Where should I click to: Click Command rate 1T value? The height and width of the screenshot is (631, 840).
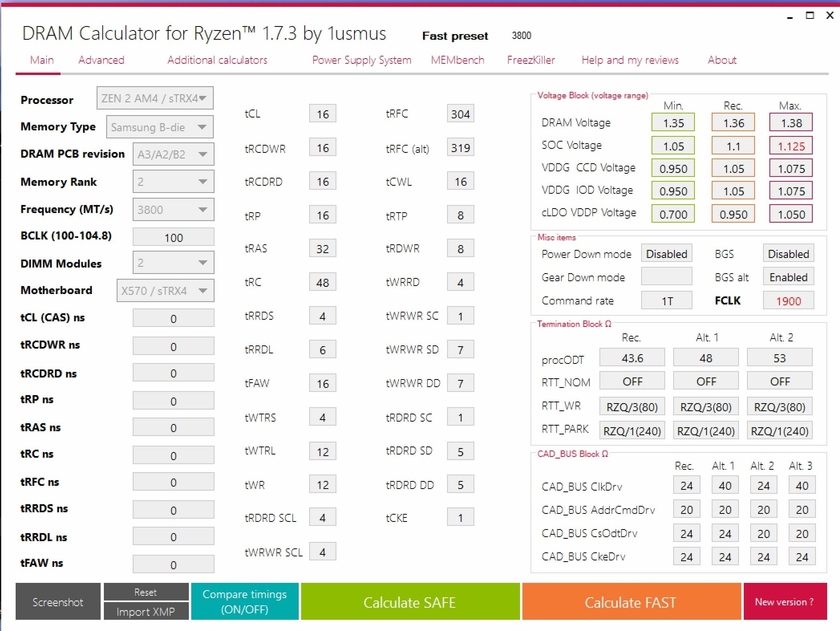pos(666,300)
